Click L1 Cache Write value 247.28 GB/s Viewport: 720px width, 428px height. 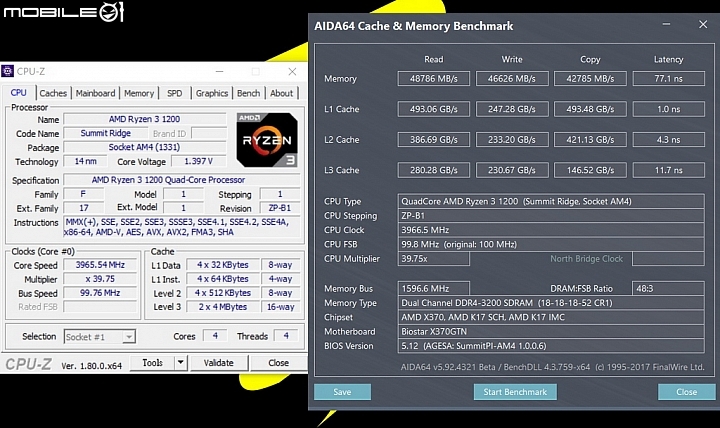(512, 109)
